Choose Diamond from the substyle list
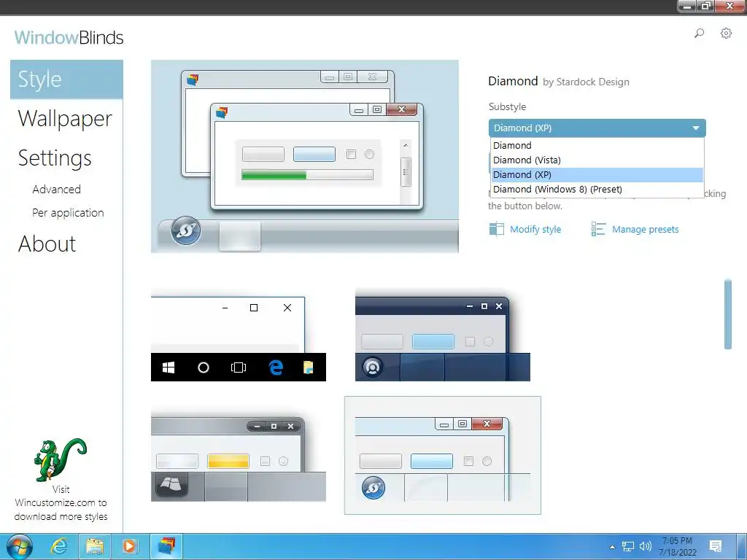The width and height of the screenshot is (747, 560). point(597,146)
